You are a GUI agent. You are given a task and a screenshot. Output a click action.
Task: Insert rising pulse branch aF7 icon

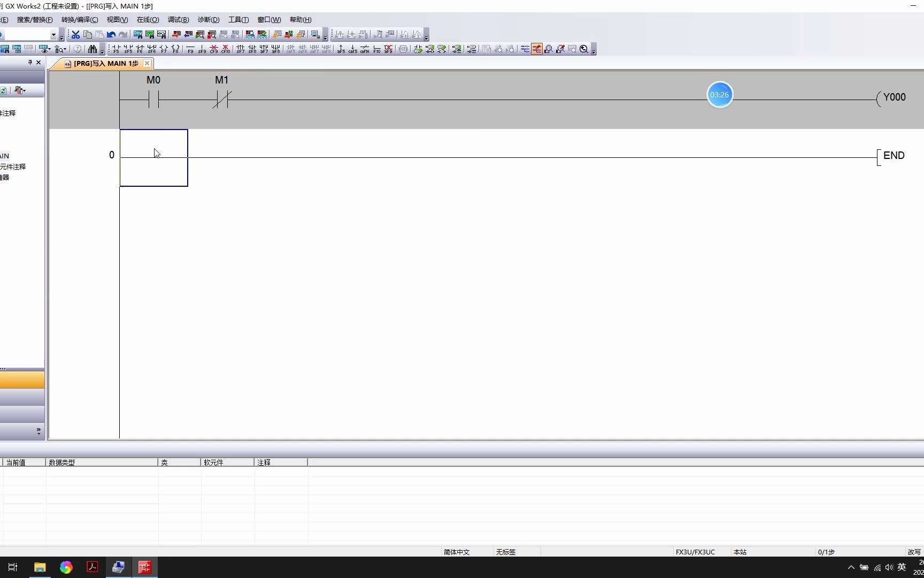tap(264, 49)
